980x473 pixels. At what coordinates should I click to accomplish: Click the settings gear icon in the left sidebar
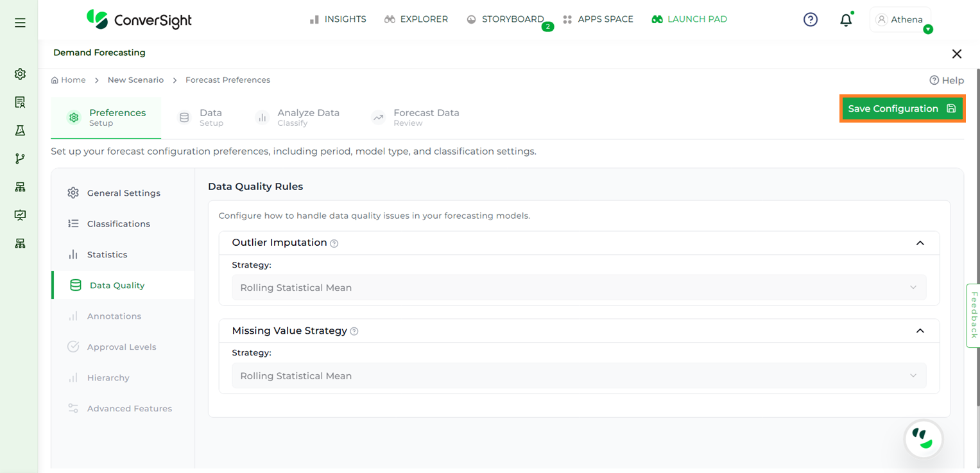click(20, 74)
